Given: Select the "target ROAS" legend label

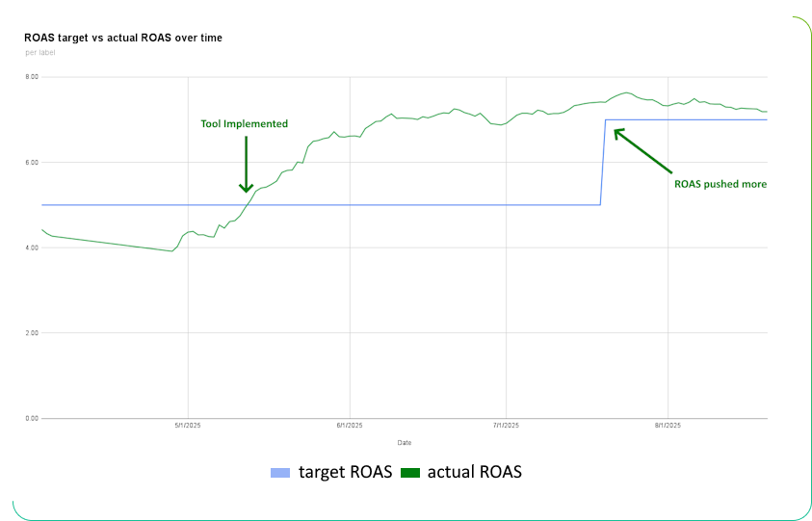Looking at the screenshot, I should click(x=345, y=472).
